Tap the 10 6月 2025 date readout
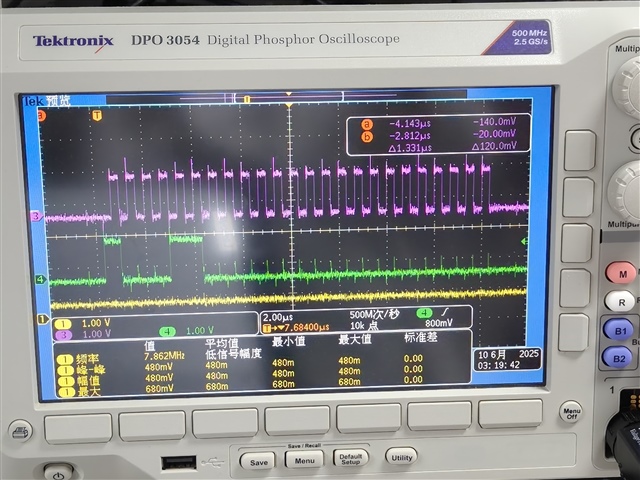The image size is (640, 480). pos(508,354)
